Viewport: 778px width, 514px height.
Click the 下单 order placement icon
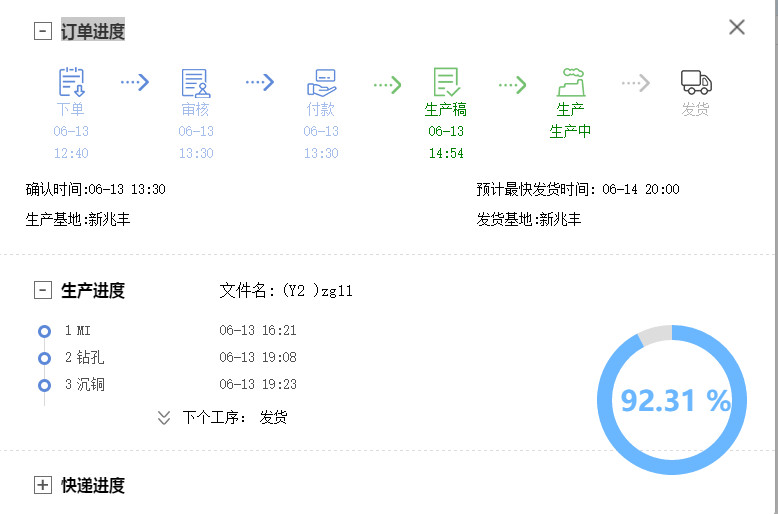(71, 82)
